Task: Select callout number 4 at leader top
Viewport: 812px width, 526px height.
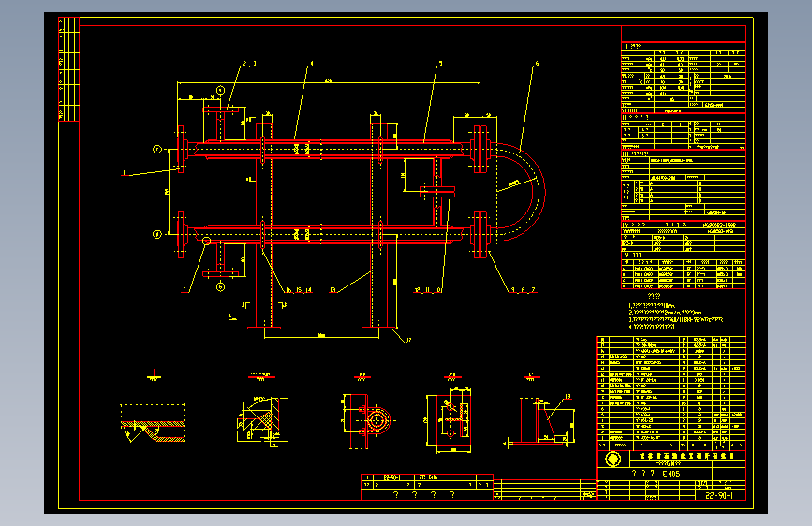Action: (x=312, y=64)
